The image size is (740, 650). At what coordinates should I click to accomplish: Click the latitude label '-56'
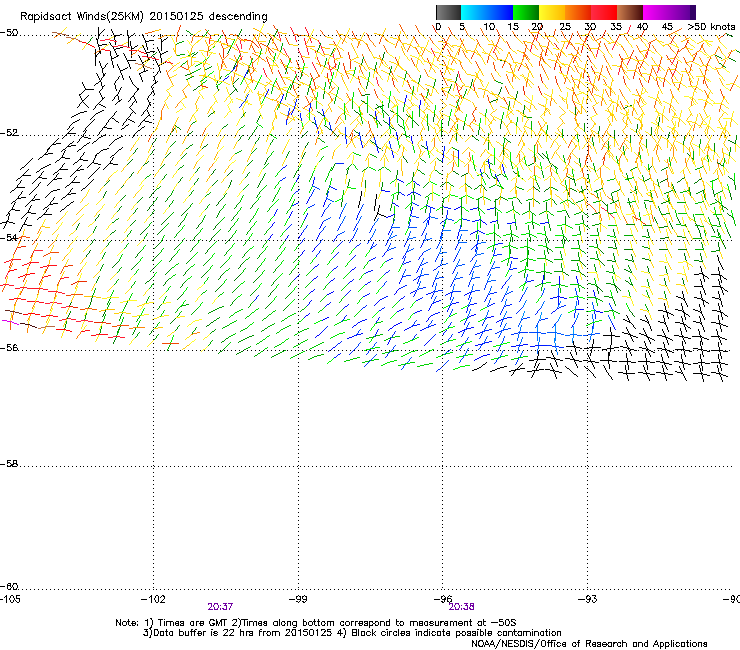point(9,348)
